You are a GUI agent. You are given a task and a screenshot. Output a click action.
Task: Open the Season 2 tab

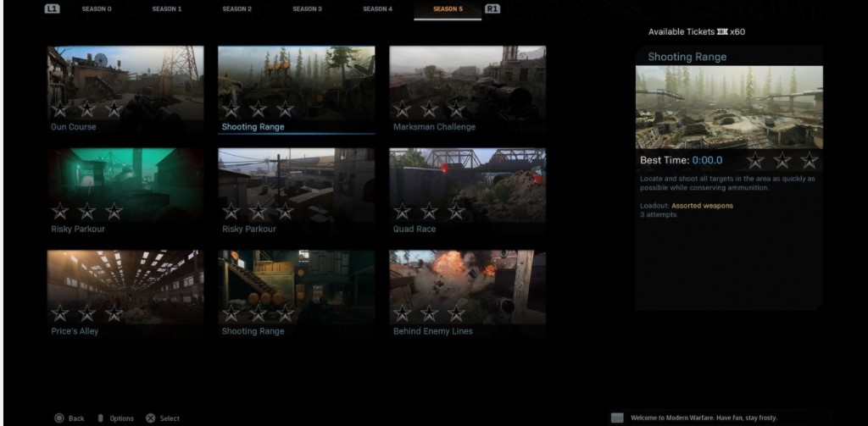(x=237, y=8)
